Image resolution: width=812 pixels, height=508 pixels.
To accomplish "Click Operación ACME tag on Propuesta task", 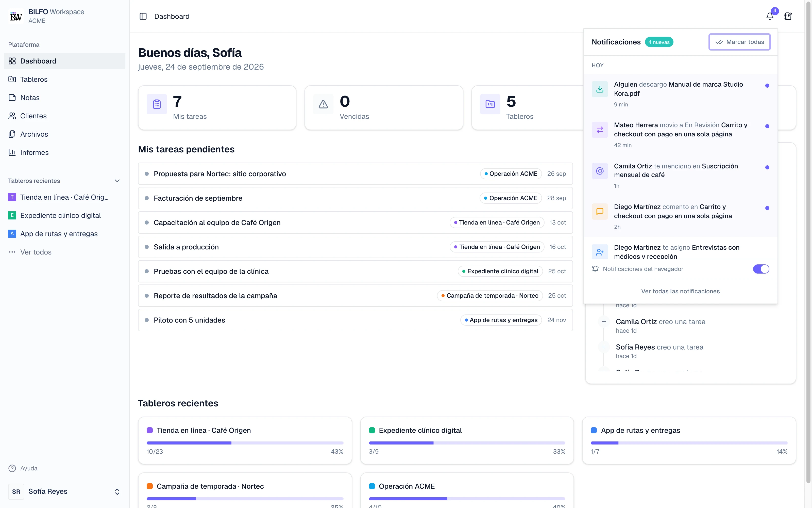I will (x=511, y=174).
